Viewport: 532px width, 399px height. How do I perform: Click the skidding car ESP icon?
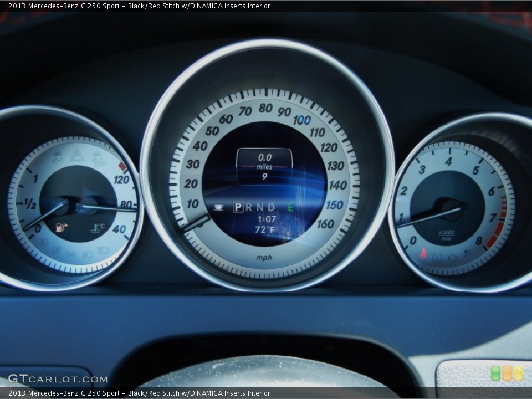point(58,156)
